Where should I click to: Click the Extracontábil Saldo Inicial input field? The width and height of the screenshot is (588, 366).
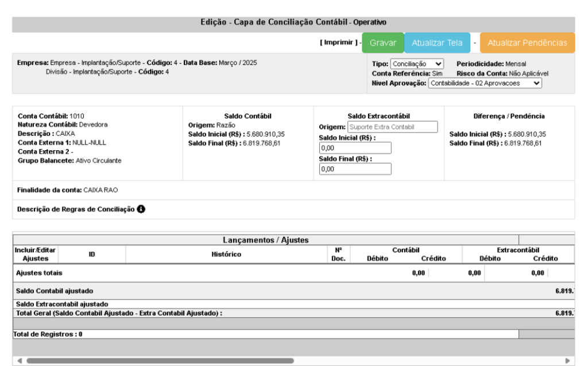pos(355,148)
